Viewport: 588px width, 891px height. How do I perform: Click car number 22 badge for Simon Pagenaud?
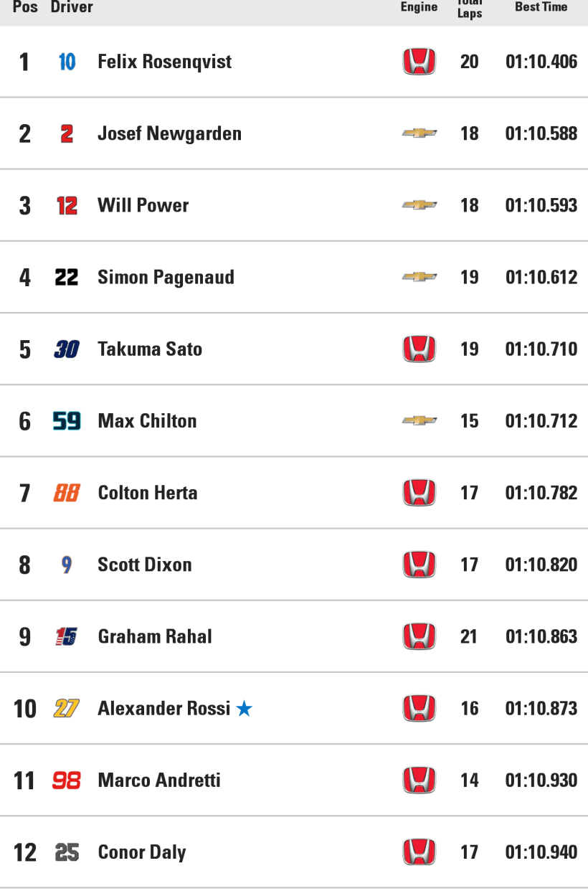(67, 278)
